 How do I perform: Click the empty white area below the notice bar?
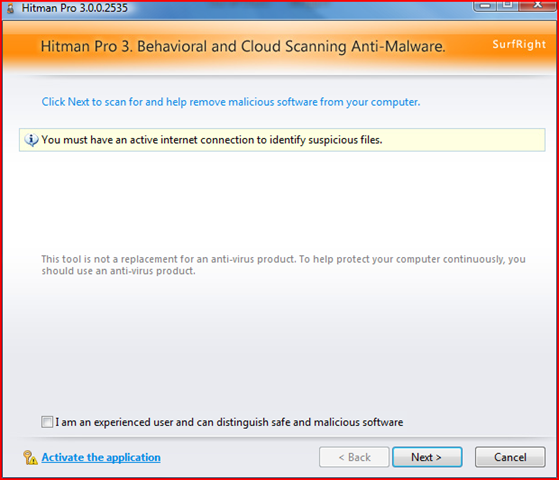[282, 200]
